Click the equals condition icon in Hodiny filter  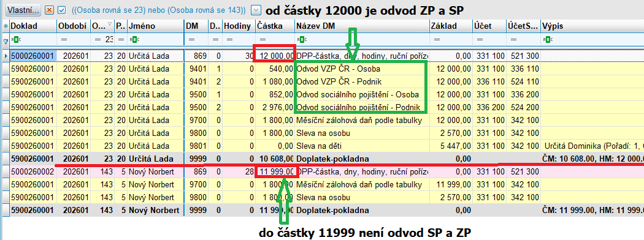pos(229,40)
